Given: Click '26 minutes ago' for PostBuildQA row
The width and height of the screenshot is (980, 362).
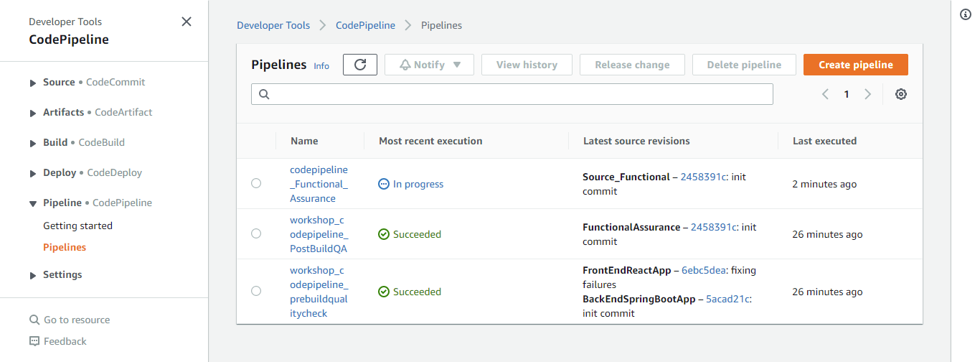Looking at the screenshot, I should 827,234.
